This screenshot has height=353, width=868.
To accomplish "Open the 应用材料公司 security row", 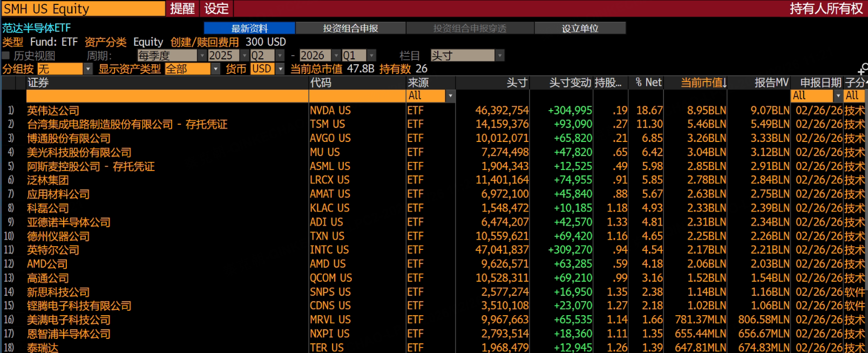I will [58, 194].
